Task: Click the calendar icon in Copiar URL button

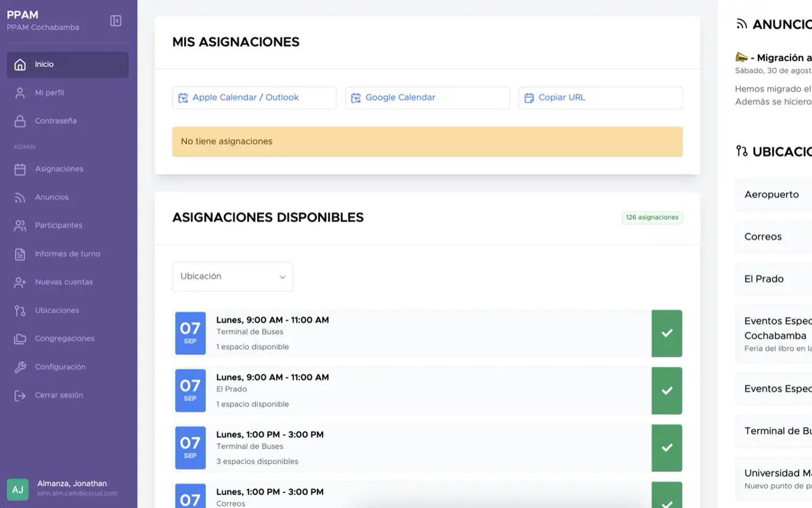Action: click(x=529, y=98)
